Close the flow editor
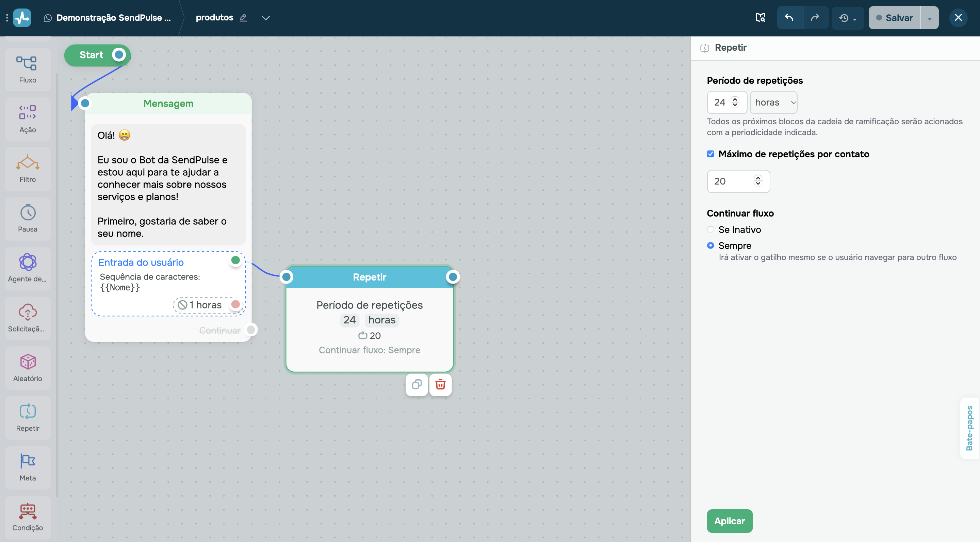The height and width of the screenshot is (542, 980). click(958, 17)
